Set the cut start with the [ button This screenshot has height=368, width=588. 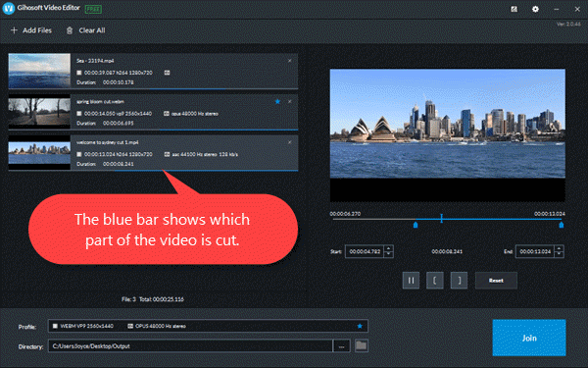point(434,280)
